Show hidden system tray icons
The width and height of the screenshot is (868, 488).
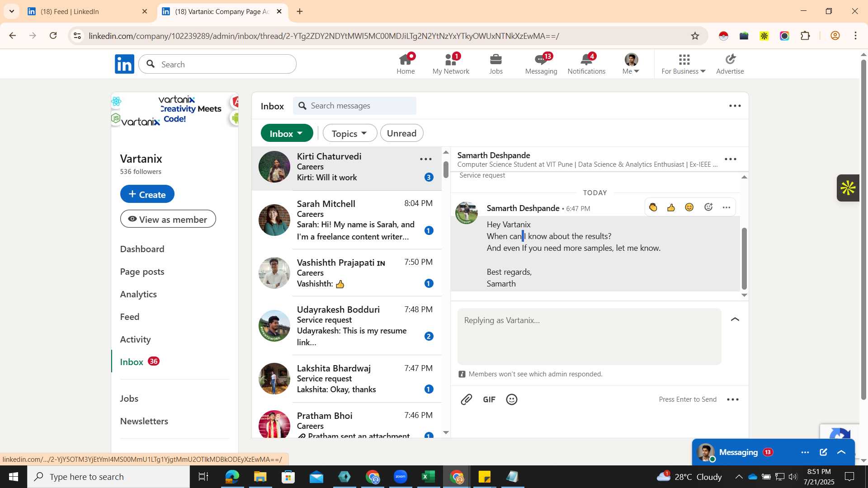coord(739,477)
